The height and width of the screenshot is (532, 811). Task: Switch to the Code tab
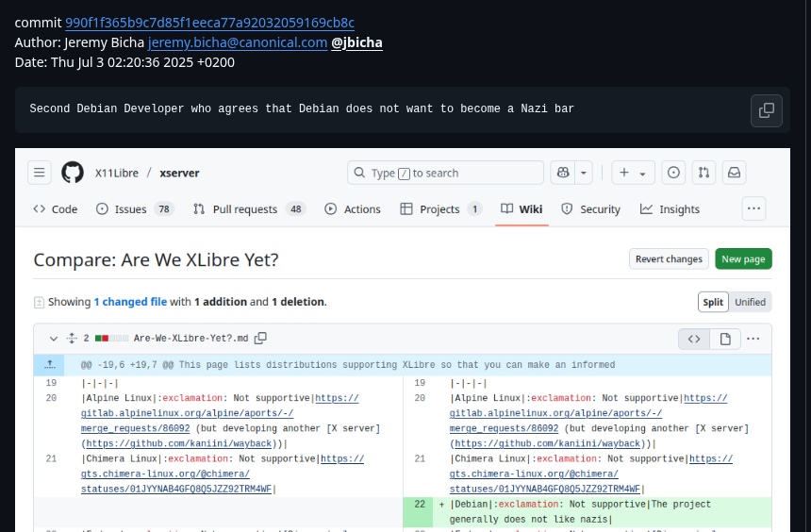coord(56,209)
